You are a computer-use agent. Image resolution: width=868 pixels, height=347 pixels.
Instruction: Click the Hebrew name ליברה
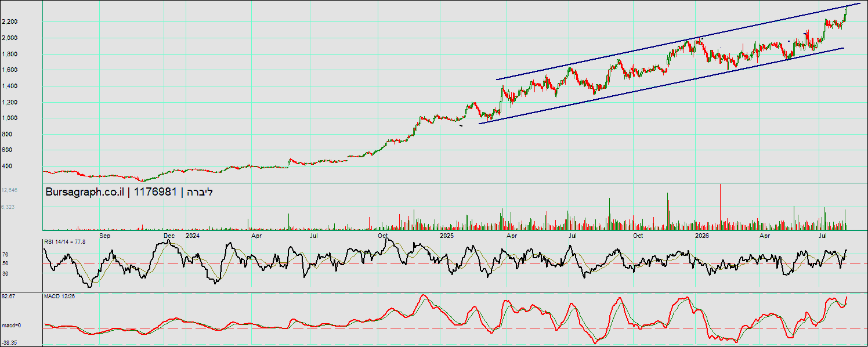(200, 192)
